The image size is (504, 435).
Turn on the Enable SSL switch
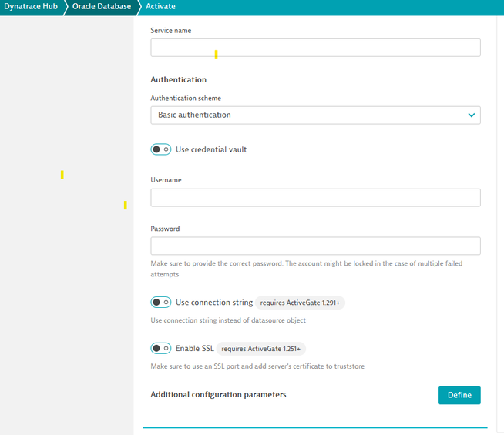pos(161,349)
